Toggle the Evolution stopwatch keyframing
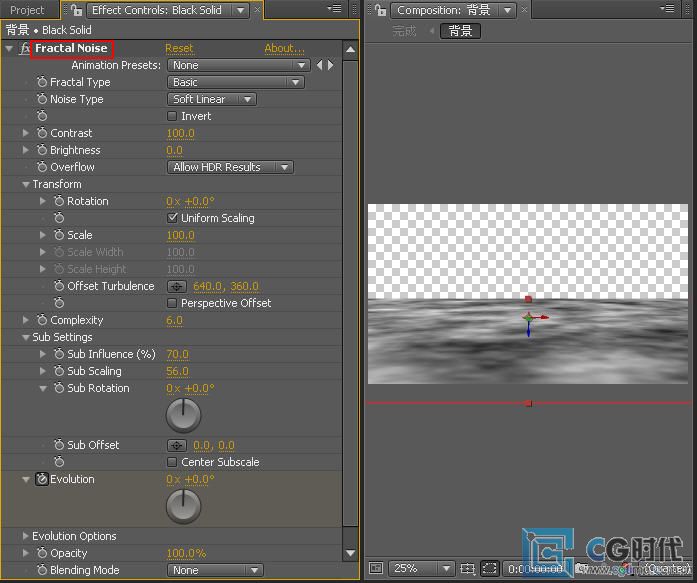The height and width of the screenshot is (583, 697). [42, 479]
